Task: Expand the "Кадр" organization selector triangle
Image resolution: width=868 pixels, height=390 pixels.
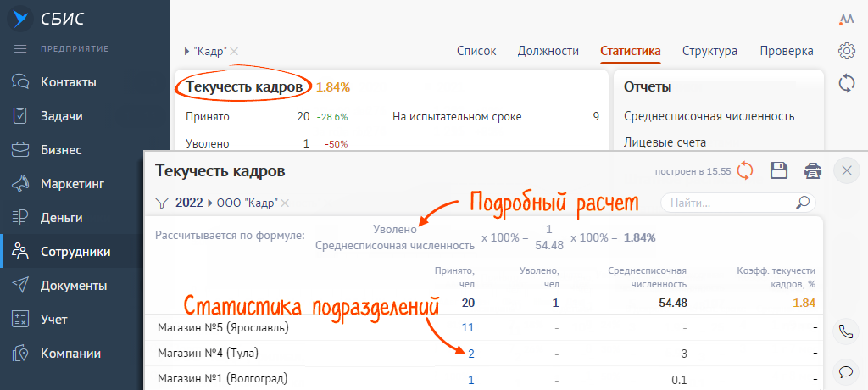Action: click(187, 51)
